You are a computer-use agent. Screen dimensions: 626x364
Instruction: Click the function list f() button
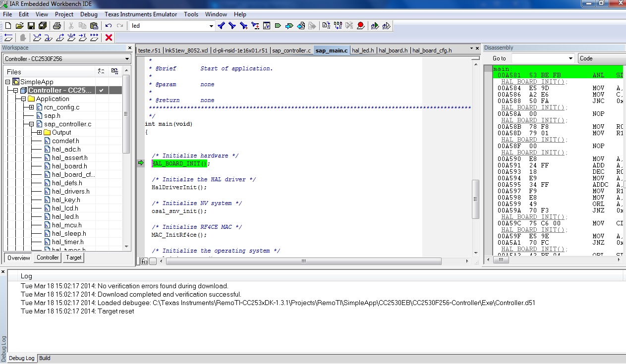[x=144, y=261]
